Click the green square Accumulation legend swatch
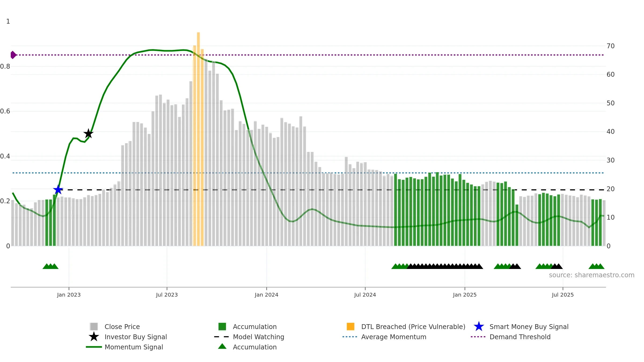Image resolution: width=644 pixels, height=362 pixels. [222, 327]
